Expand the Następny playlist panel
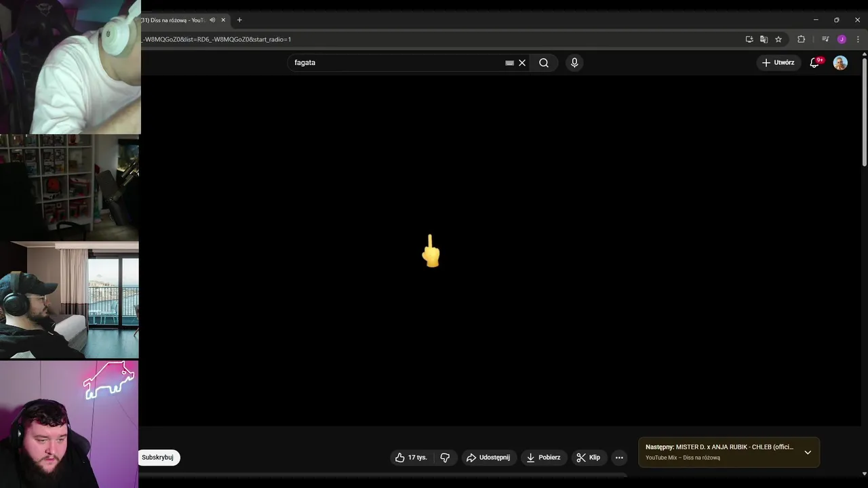 [808, 452]
